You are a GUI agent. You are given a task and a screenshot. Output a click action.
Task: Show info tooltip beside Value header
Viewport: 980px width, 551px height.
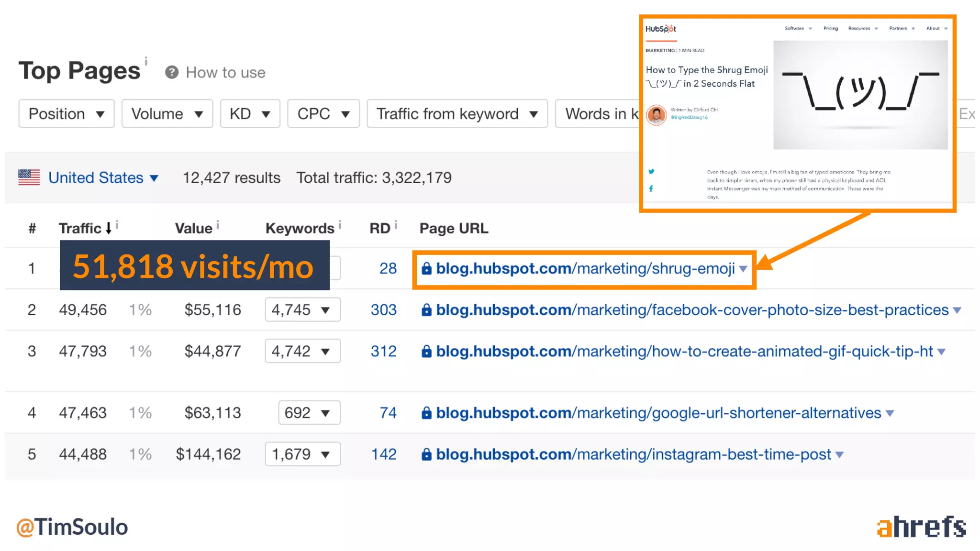218,224
